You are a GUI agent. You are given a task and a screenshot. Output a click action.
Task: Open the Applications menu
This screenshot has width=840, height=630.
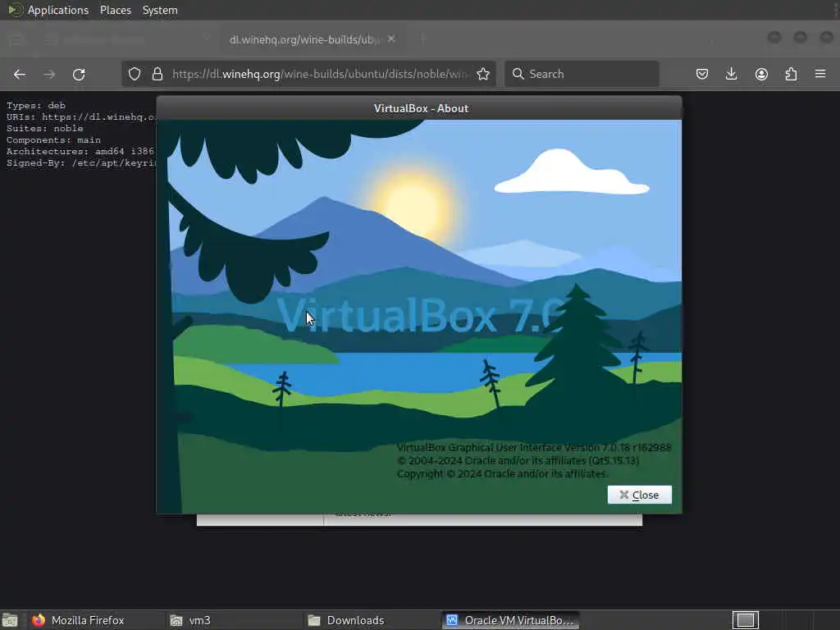pyautogui.click(x=58, y=10)
